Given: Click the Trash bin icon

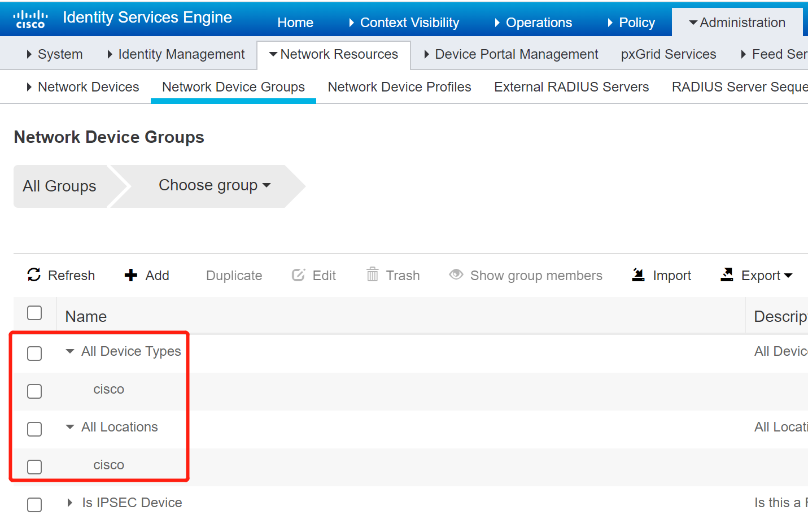Looking at the screenshot, I should 373,274.
